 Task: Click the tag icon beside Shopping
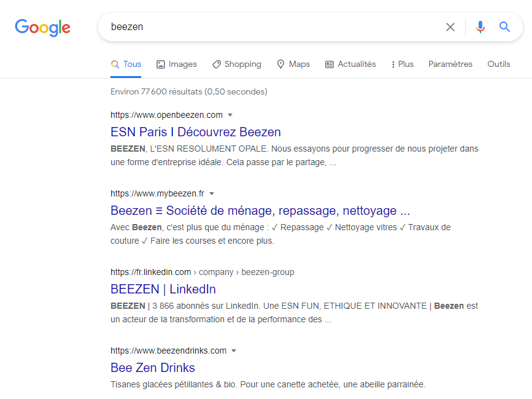[x=217, y=64]
